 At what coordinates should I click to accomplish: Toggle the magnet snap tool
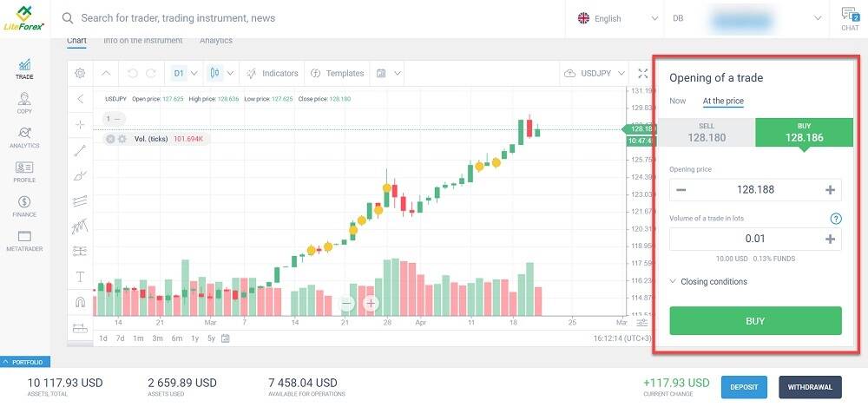click(x=80, y=302)
